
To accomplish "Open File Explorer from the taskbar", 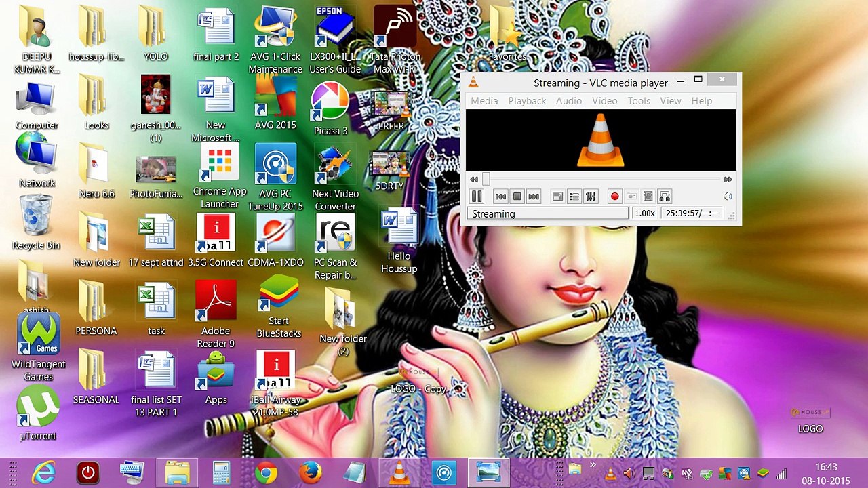I will tap(177, 472).
